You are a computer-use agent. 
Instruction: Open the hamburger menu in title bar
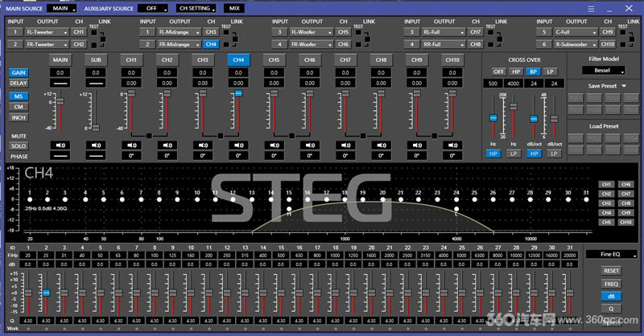click(x=591, y=9)
